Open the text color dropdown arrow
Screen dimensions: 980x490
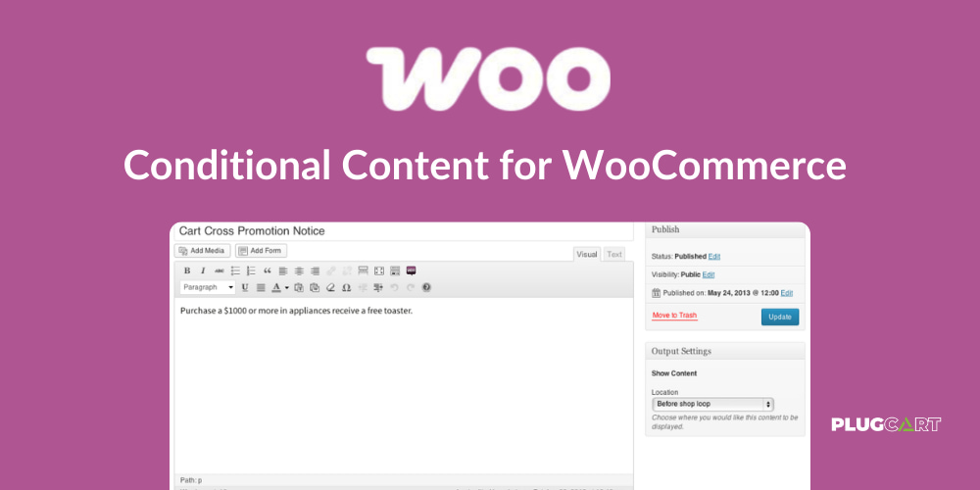(287, 287)
